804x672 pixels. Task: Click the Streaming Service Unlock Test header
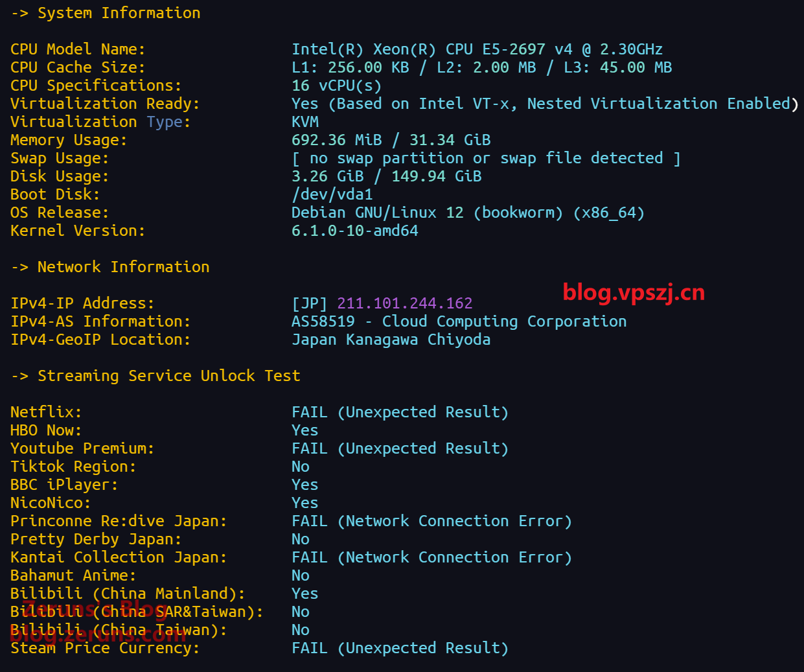pyautogui.click(x=168, y=376)
